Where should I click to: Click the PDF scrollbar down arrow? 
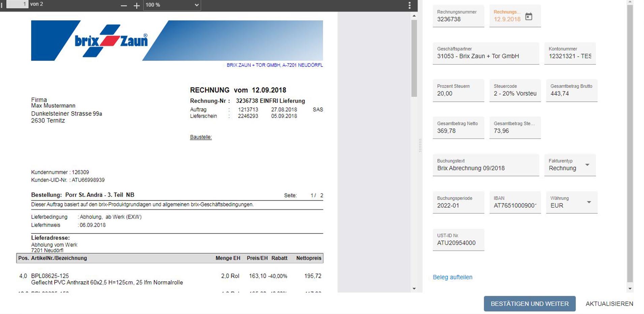pos(414,289)
